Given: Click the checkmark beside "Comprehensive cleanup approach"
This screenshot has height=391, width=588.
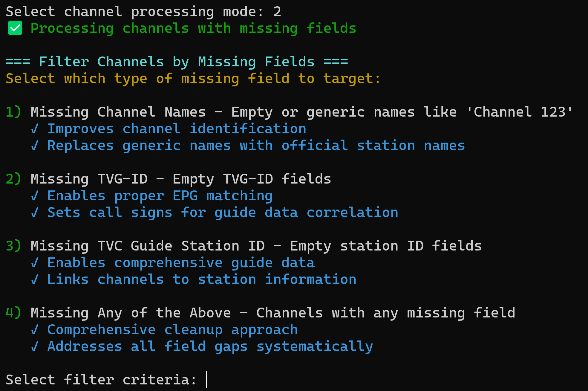Looking at the screenshot, I should (x=35, y=330).
